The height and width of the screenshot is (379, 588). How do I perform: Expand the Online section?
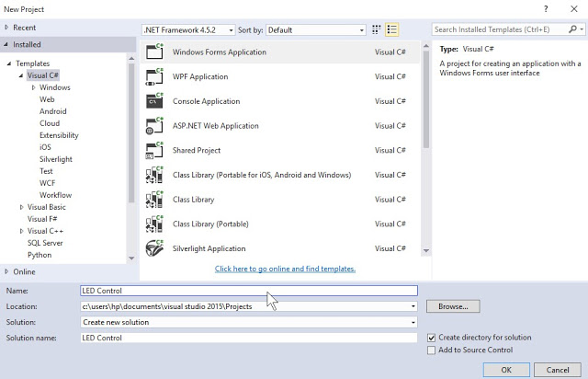6,271
